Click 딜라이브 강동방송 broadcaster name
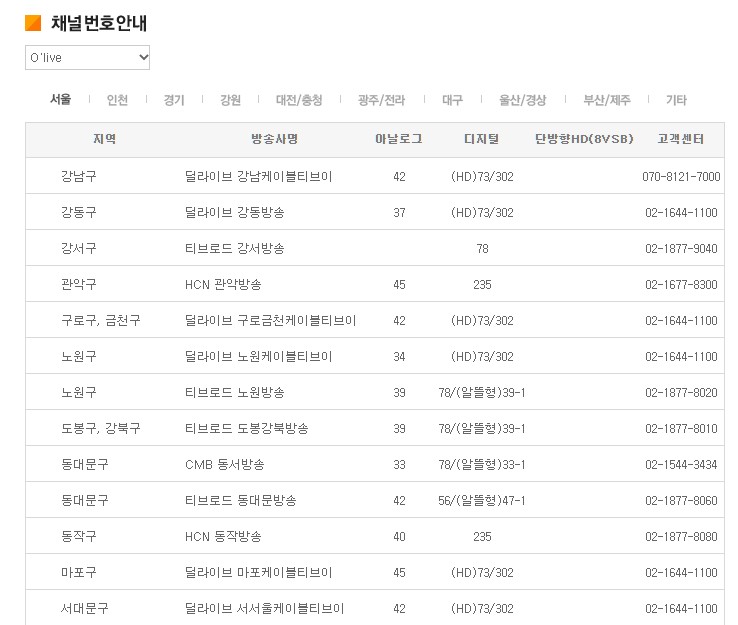Image resolution: width=738 pixels, height=625 pixels. (234, 212)
